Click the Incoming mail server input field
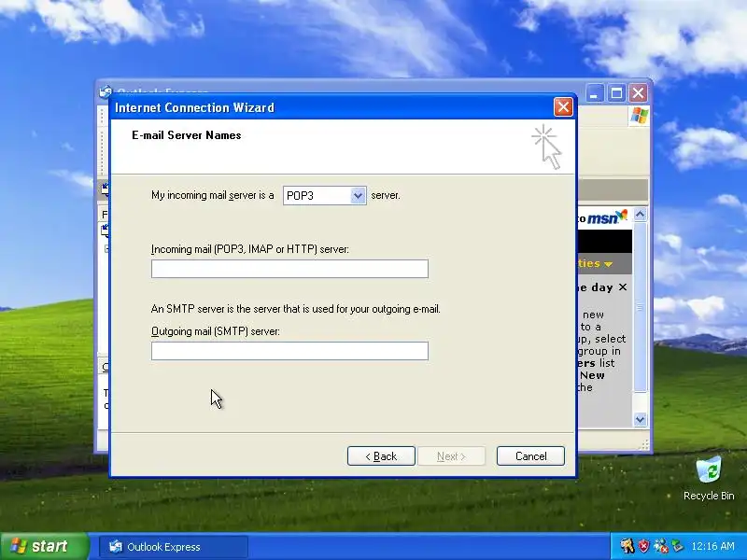 (289, 269)
